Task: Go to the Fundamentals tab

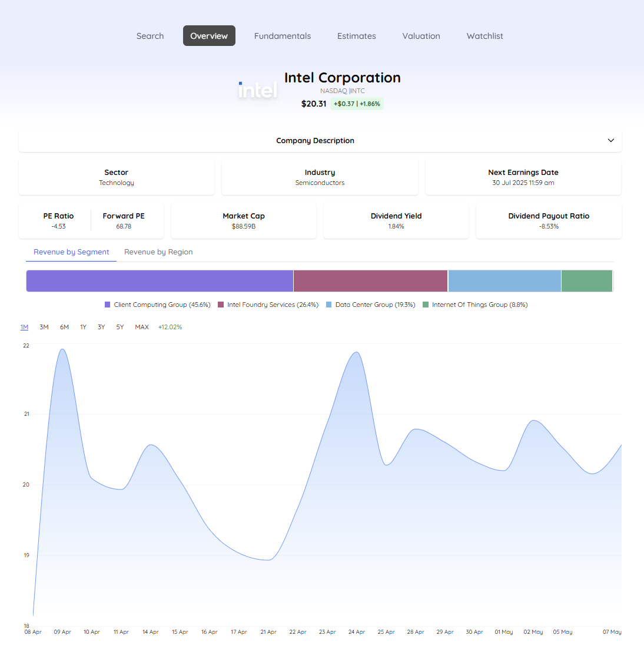Action: point(283,36)
